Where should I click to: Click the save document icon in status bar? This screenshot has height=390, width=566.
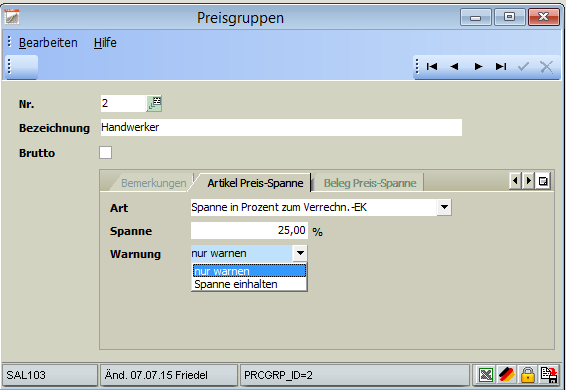pos(549,375)
